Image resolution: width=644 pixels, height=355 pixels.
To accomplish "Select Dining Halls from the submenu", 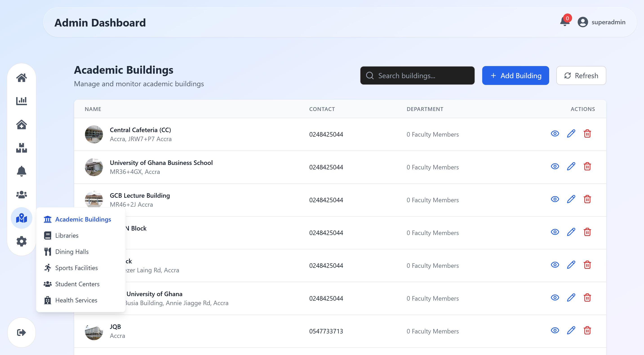I will click(x=72, y=252).
